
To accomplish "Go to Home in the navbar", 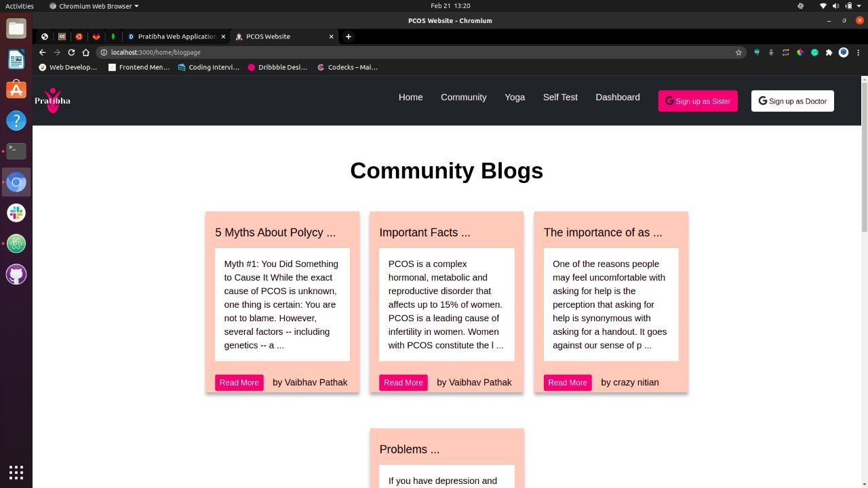I will tap(411, 97).
